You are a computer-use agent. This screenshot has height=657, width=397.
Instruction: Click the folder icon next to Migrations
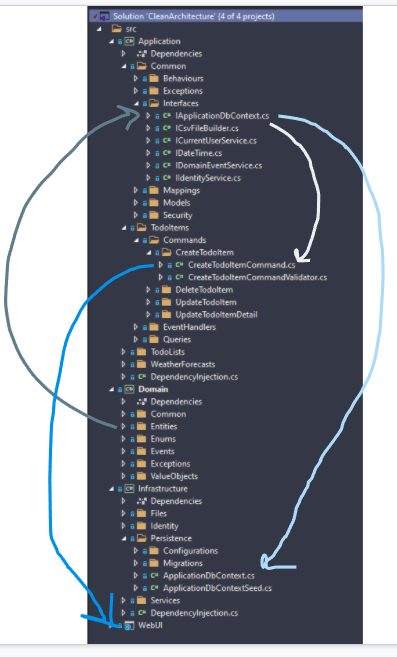coord(154,563)
